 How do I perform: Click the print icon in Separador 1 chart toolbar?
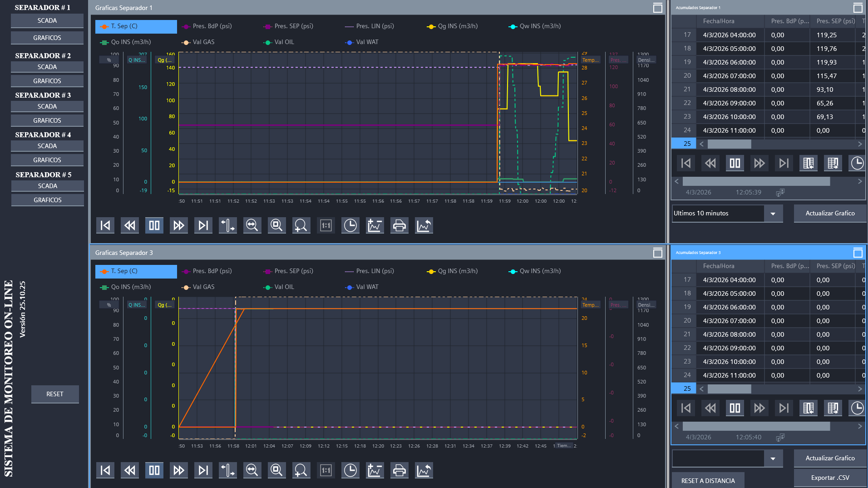tap(399, 225)
